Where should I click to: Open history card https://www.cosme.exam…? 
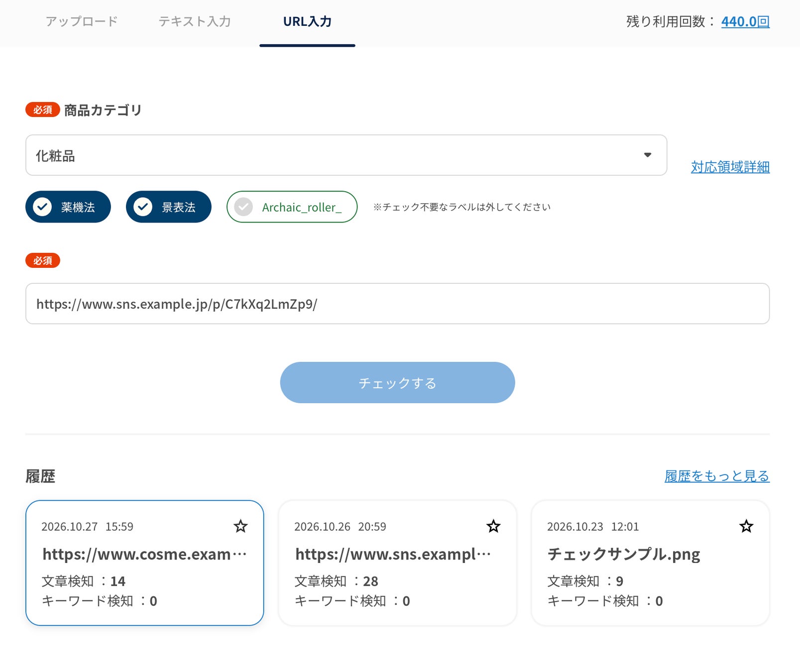click(144, 563)
